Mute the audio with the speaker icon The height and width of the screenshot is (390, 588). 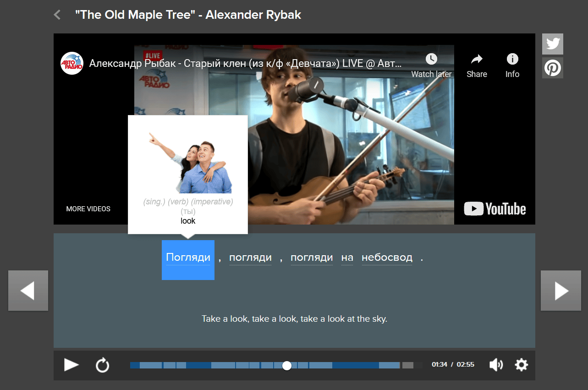pyautogui.click(x=496, y=365)
